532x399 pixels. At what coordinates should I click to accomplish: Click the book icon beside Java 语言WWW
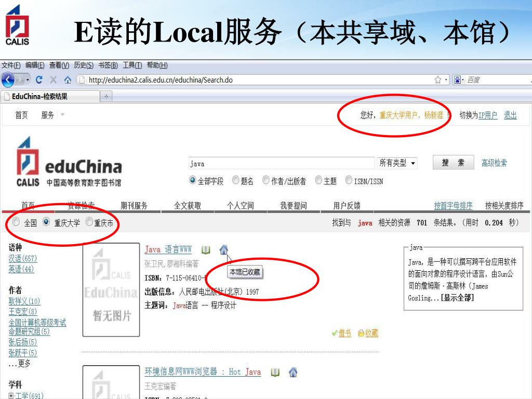(x=206, y=250)
